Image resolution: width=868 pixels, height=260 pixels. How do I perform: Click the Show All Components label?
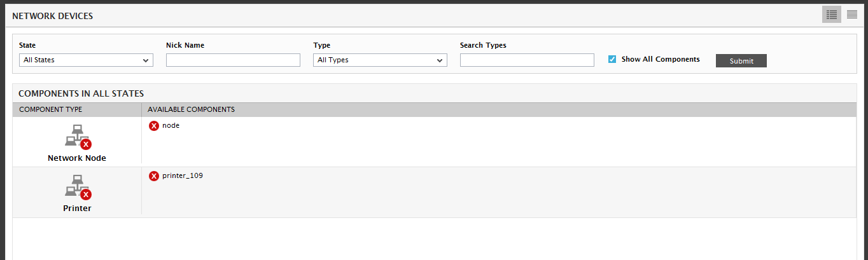click(x=661, y=59)
